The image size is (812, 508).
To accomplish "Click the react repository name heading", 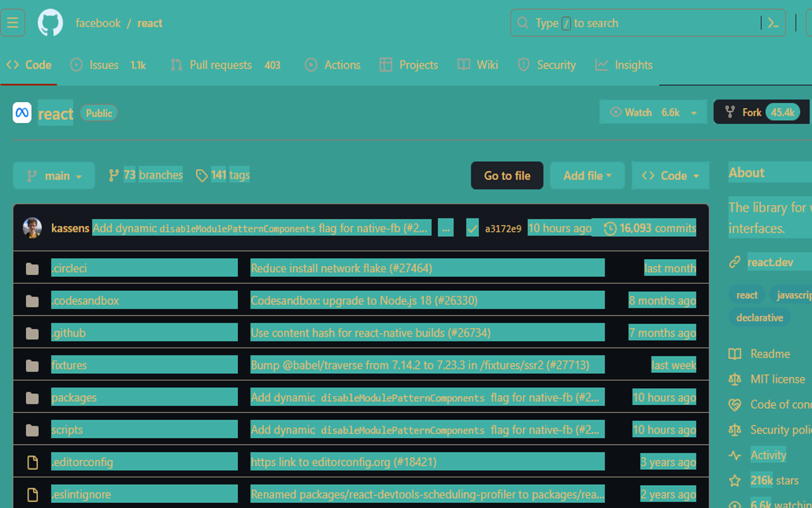I will 56,114.
